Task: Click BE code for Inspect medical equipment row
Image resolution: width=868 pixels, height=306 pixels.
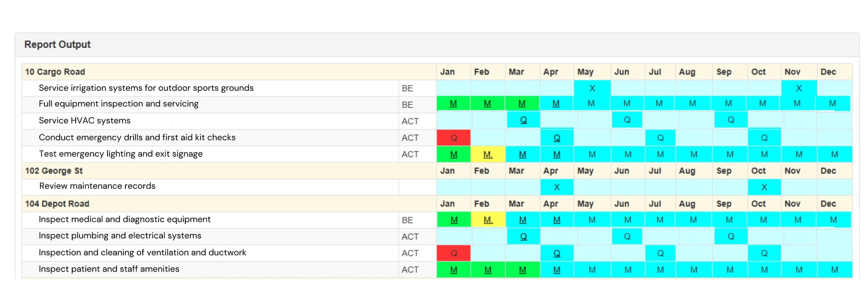Action: (407, 220)
